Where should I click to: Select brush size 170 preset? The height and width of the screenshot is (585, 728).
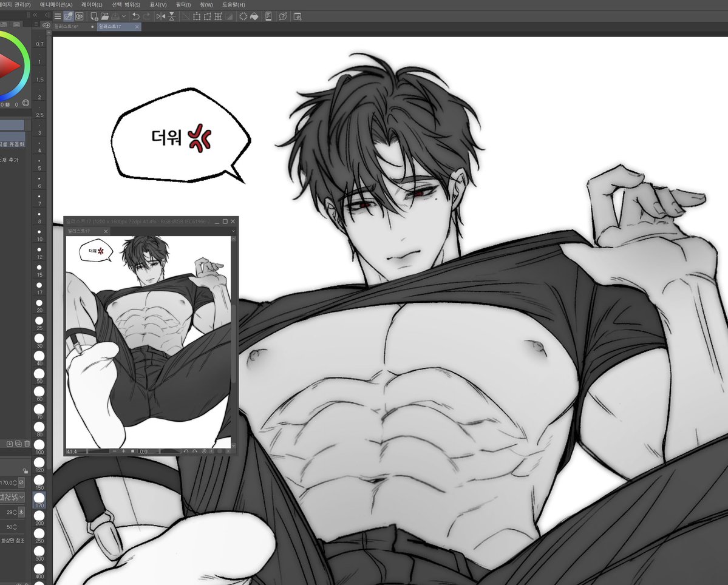click(x=39, y=501)
